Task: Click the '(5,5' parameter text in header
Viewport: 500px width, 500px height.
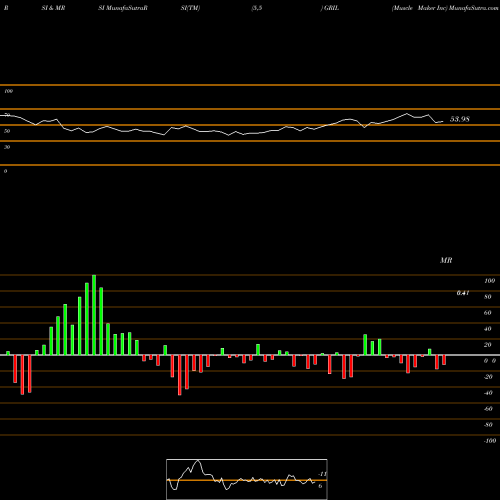Action: click(256, 8)
